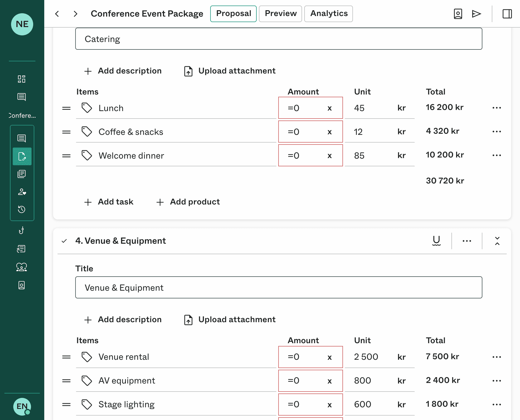Open the team people icon in sidebar
The height and width of the screenshot is (420, 520).
(x=22, y=267)
